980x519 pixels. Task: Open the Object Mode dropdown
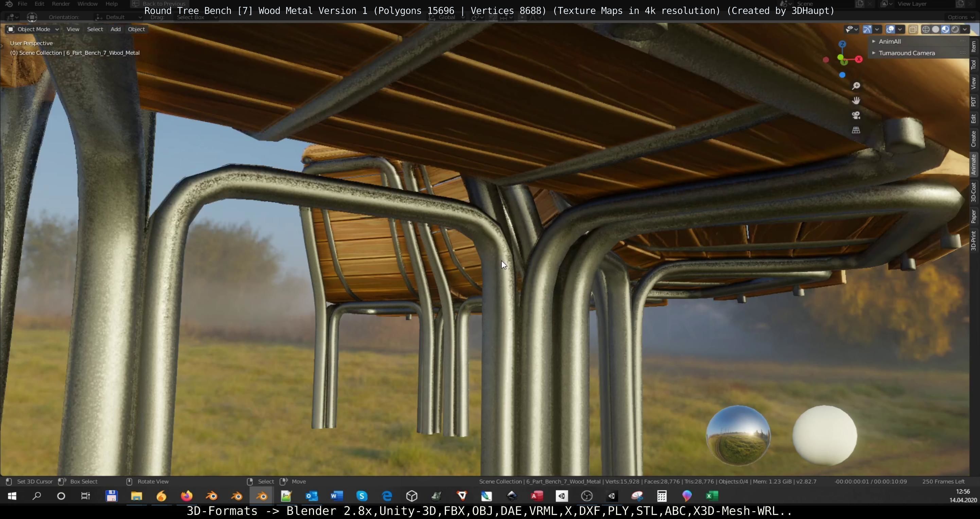34,29
